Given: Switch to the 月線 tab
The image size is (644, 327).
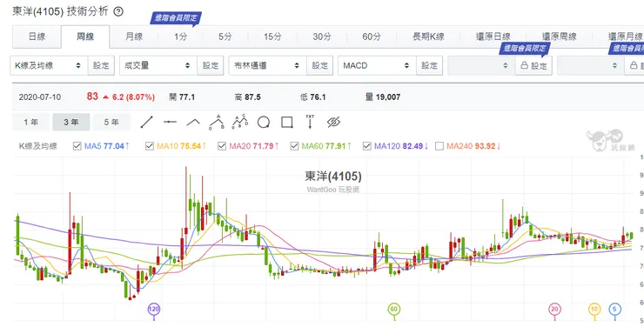Looking at the screenshot, I should pos(134,37).
